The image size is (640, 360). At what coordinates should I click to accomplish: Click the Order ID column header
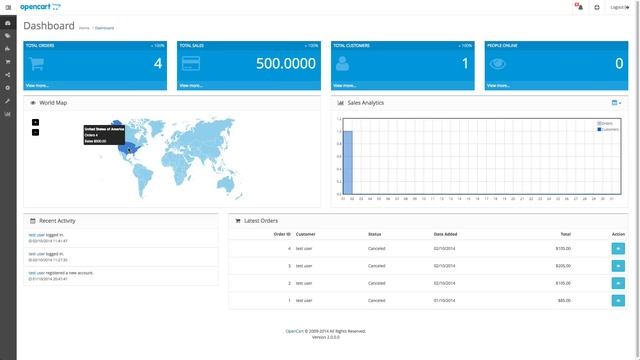tap(282, 234)
